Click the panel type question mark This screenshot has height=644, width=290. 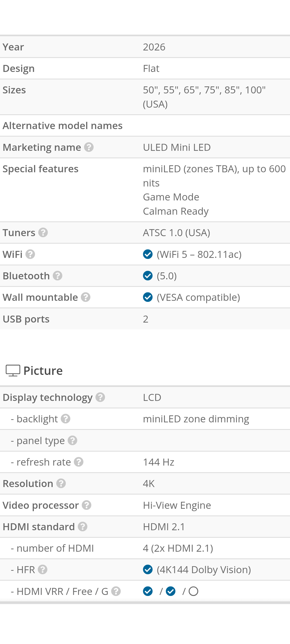click(73, 441)
